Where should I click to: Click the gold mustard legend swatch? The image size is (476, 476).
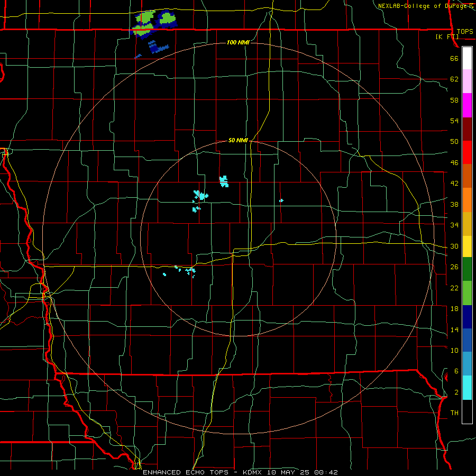[467, 224]
